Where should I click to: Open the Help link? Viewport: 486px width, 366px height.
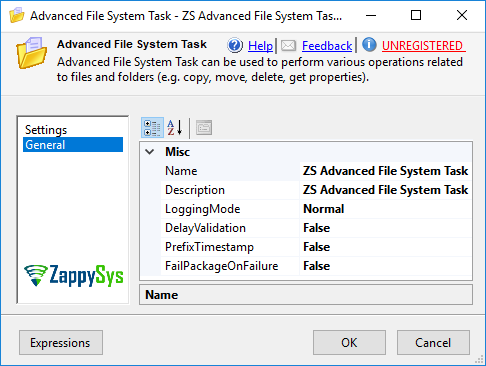pos(260,46)
